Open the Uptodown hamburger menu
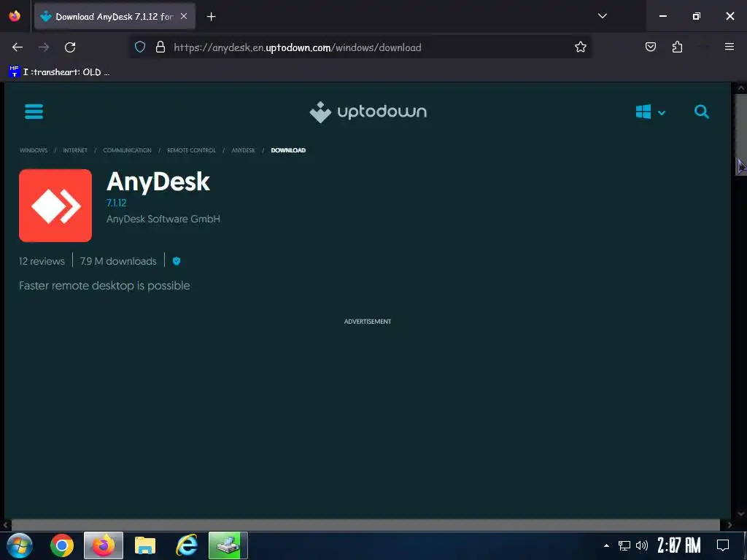 [x=34, y=112]
